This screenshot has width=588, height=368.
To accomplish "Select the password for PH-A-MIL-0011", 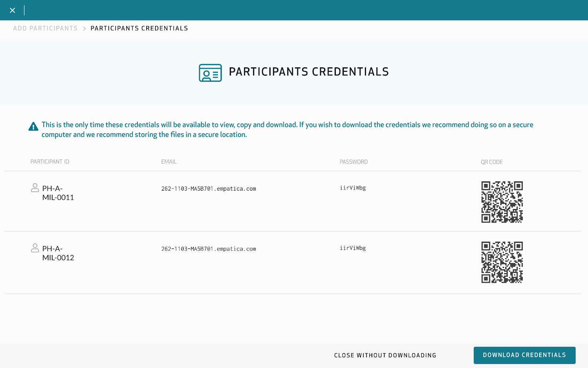I will pos(353,188).
